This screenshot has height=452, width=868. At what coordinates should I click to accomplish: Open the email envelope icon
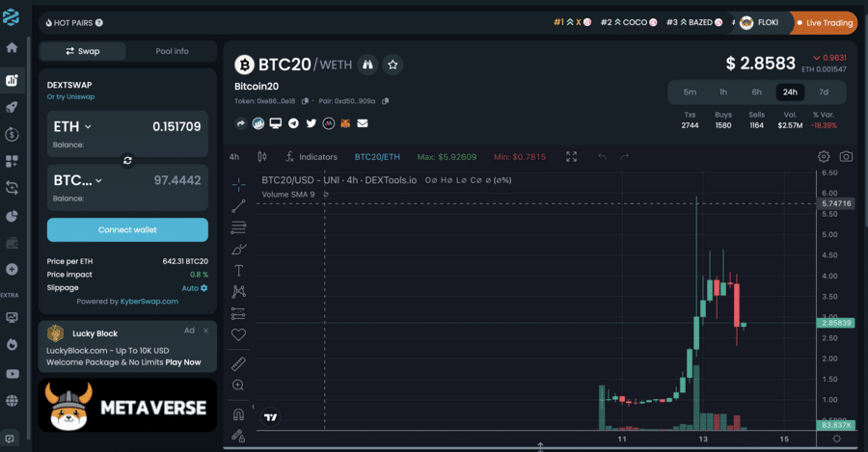point(363,123)
